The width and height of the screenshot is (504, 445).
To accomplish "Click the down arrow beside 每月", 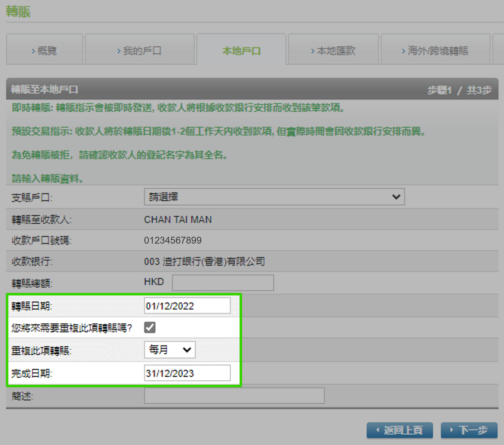I will 186,350.
